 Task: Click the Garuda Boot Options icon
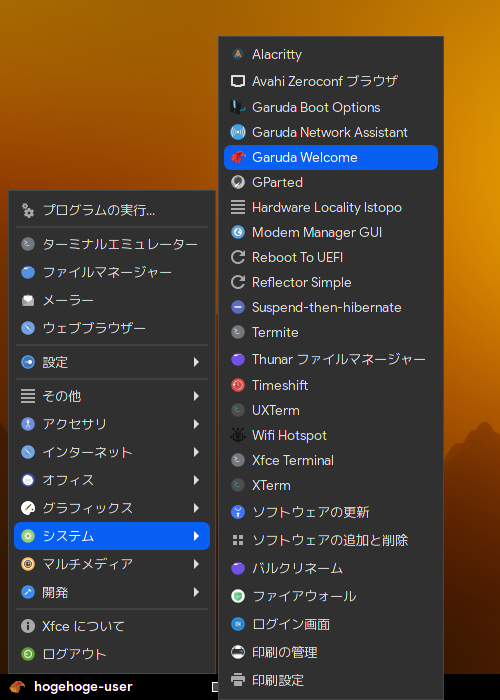pyautogui.click(x=238, y=107)
